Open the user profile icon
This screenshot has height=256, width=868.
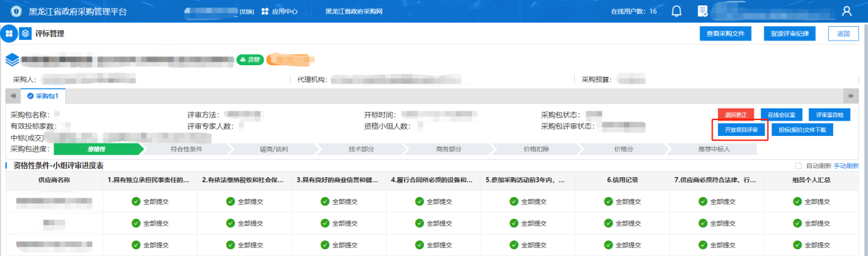tap(847, 12)
